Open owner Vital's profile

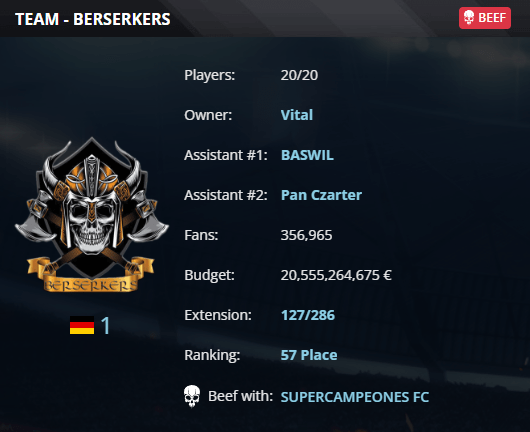pos(297,115)
